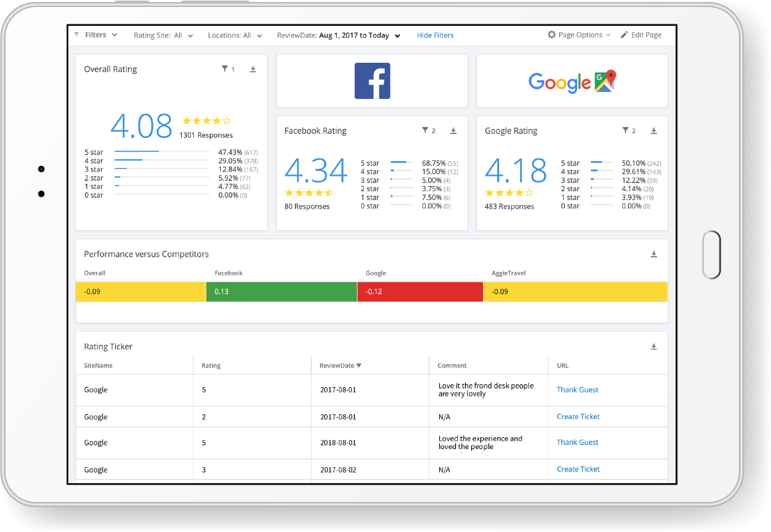This screenshot has width=771, height=532.
Task: Click the Comment column header
Action: 452,365
